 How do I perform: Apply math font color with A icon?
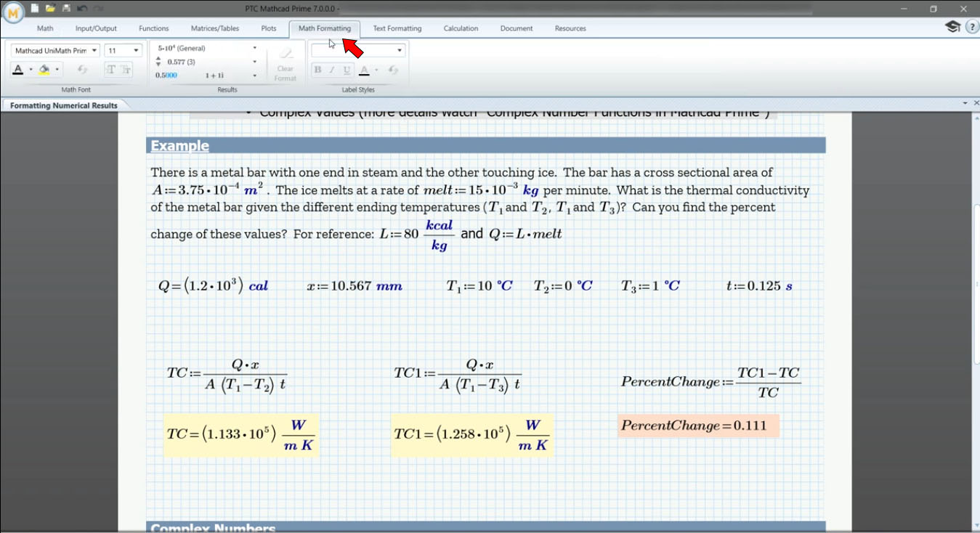(x=18, y=70)
